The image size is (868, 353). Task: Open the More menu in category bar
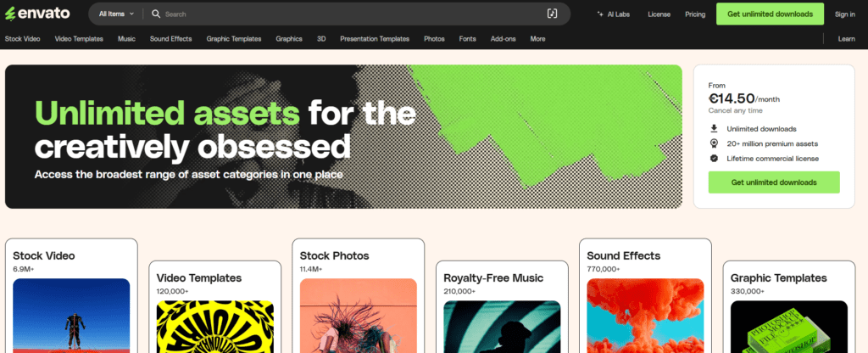537,39
